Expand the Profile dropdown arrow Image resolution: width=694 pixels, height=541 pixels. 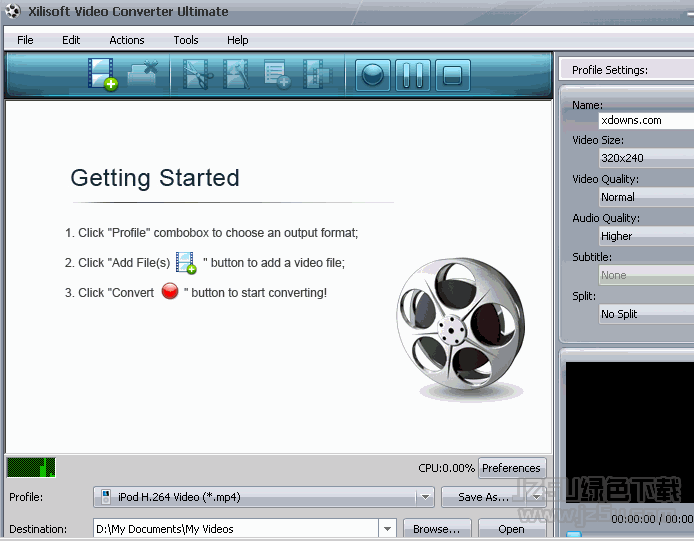tap(425, 497)
